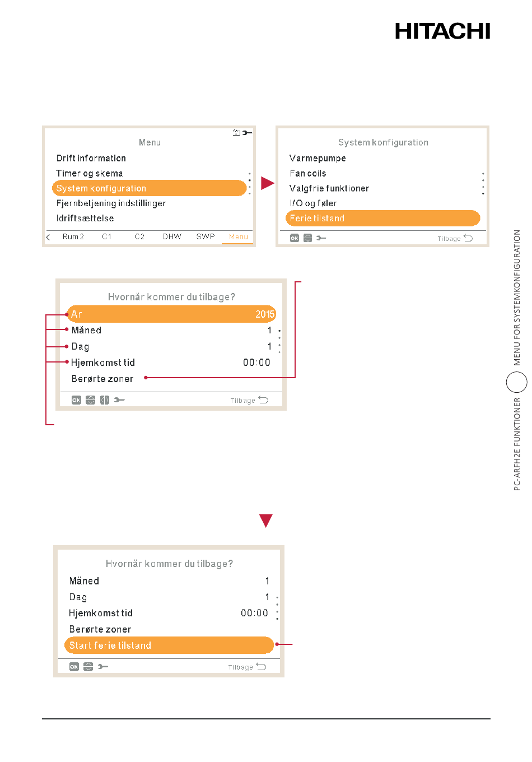Click Tilbage return arrow in System konfiguration screen
532x762 pixels.
(468, 238)
